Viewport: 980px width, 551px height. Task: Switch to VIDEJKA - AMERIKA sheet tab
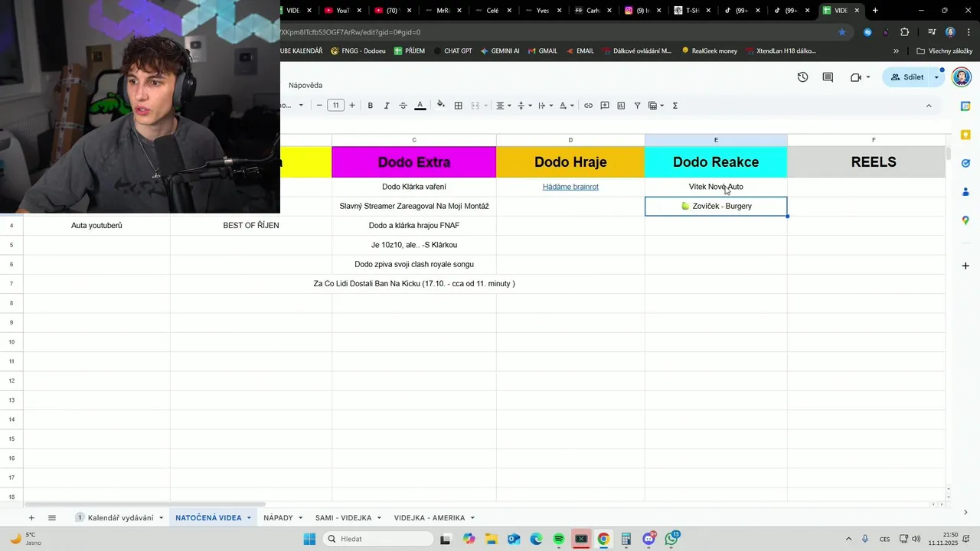pyautogui.click(x=430, y=518)
